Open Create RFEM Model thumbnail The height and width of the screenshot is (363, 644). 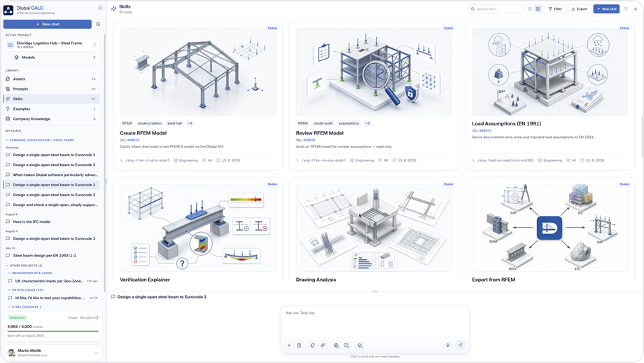pyautogui.click(x=197, y=72)
